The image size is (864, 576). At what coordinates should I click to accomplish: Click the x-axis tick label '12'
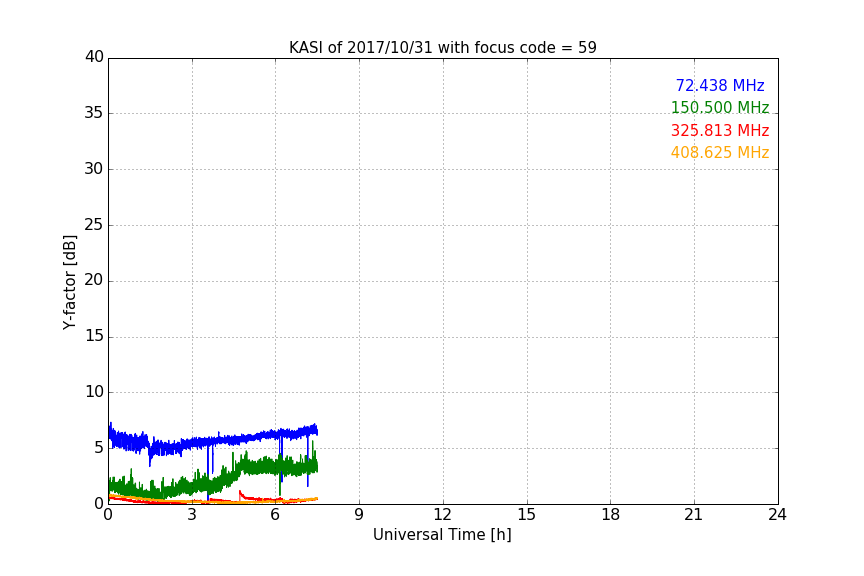[x=443, y=515]
